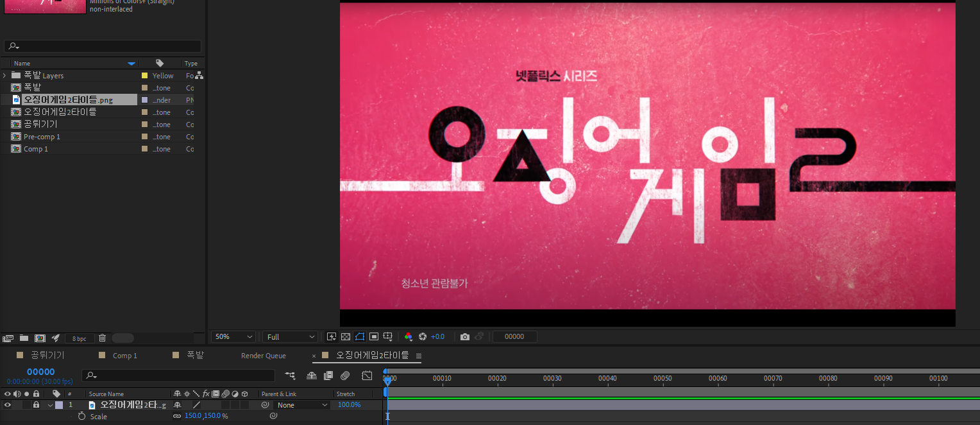This screenshot has height=425, width=980.
Task: Click the 8 bpc color depth button
Action: pyautogui.click(x=80, y=338)
